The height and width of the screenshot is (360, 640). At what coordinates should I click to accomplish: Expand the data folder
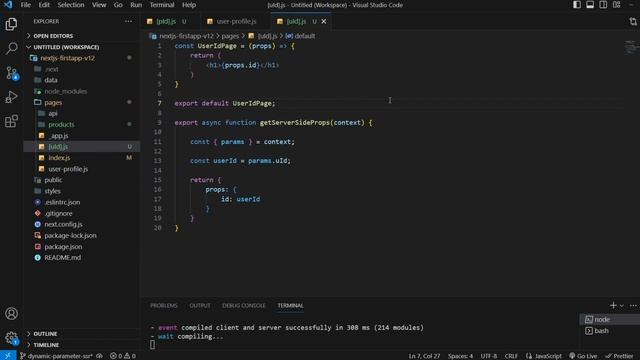tap(82, 80)
